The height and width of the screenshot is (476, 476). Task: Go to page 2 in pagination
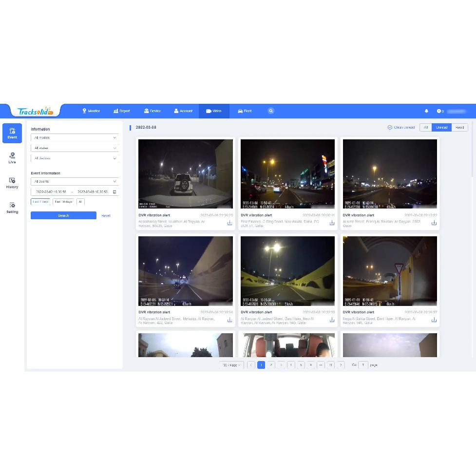271,365
